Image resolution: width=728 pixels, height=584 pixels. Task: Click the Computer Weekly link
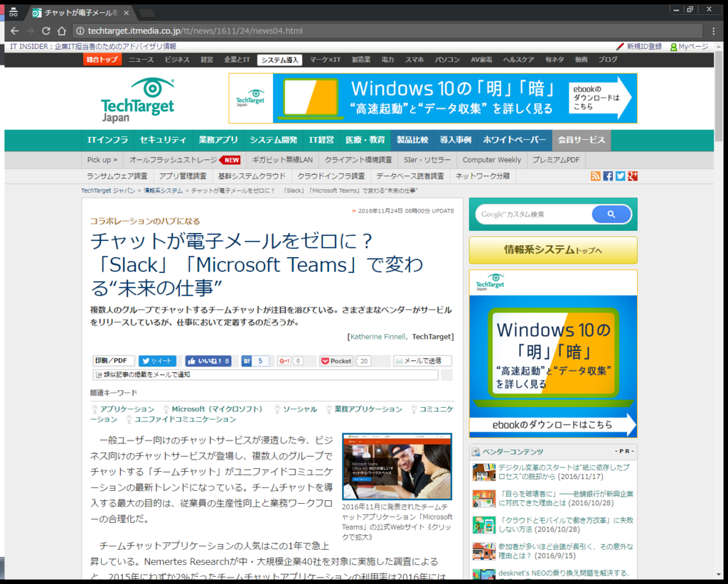point(492,160)
